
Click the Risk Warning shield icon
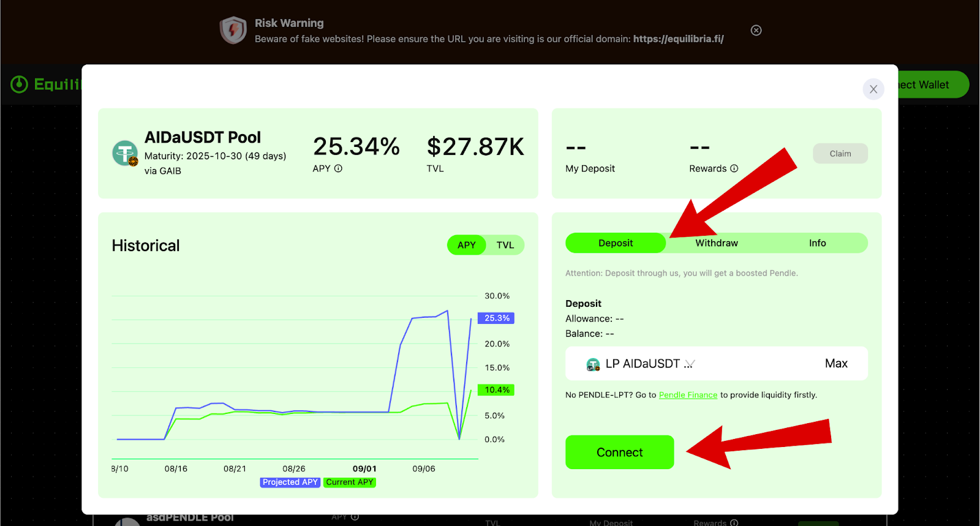pos(233,30)
